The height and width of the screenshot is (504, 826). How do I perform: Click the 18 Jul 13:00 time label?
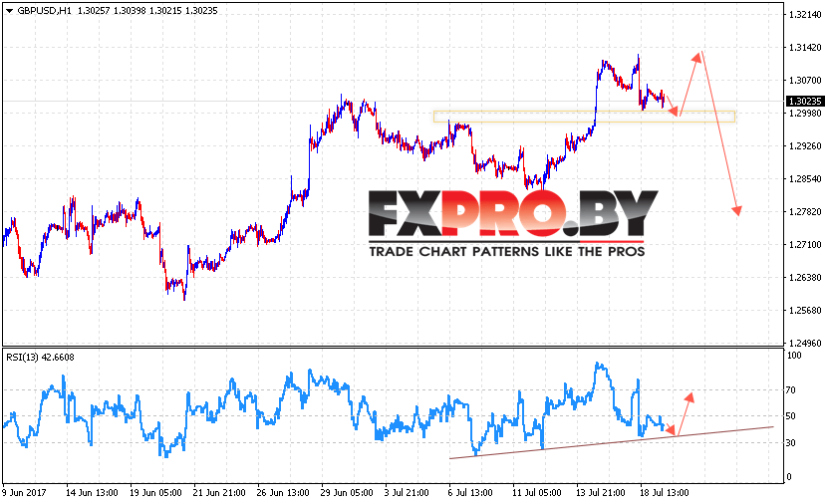point(665,493)
